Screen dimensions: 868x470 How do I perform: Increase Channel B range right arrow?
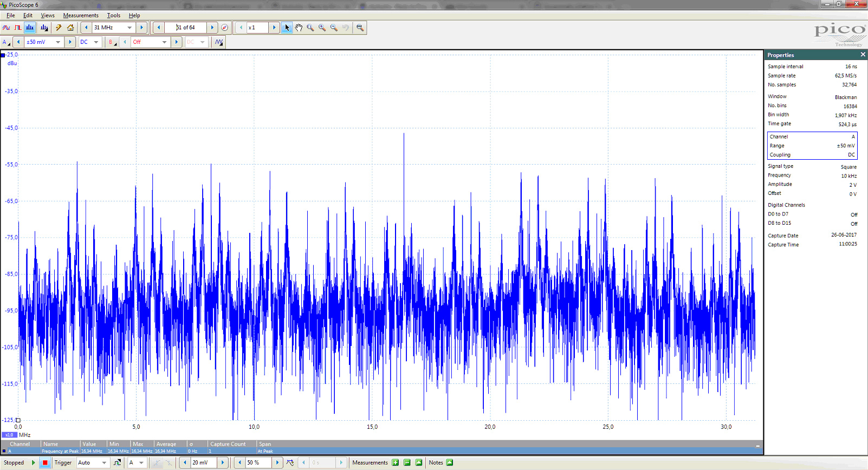click(x=177, y=42)
